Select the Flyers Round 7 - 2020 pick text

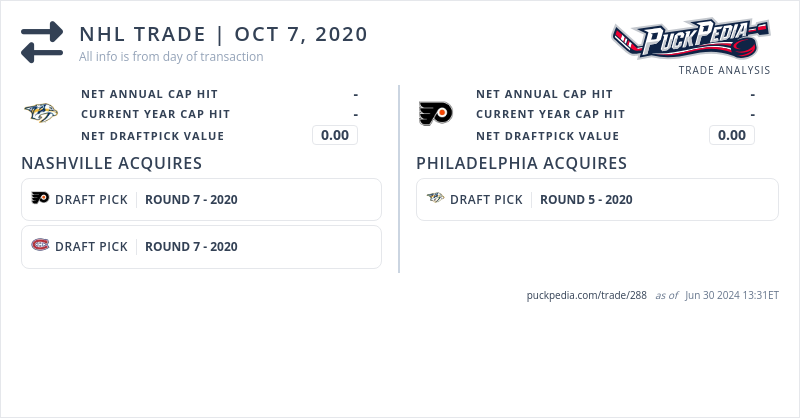click(x=191, y=199)
